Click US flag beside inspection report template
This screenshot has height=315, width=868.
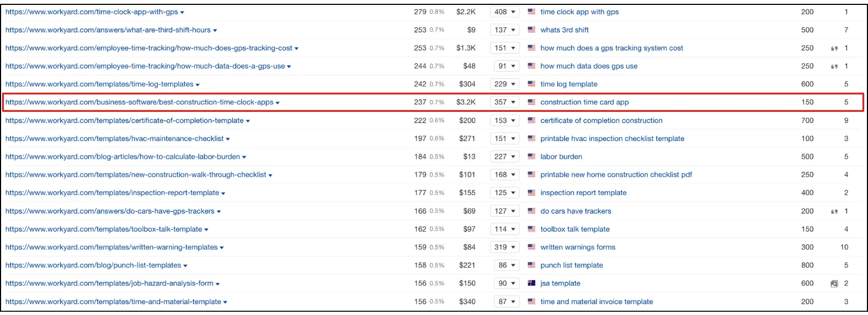coord(532,192)
